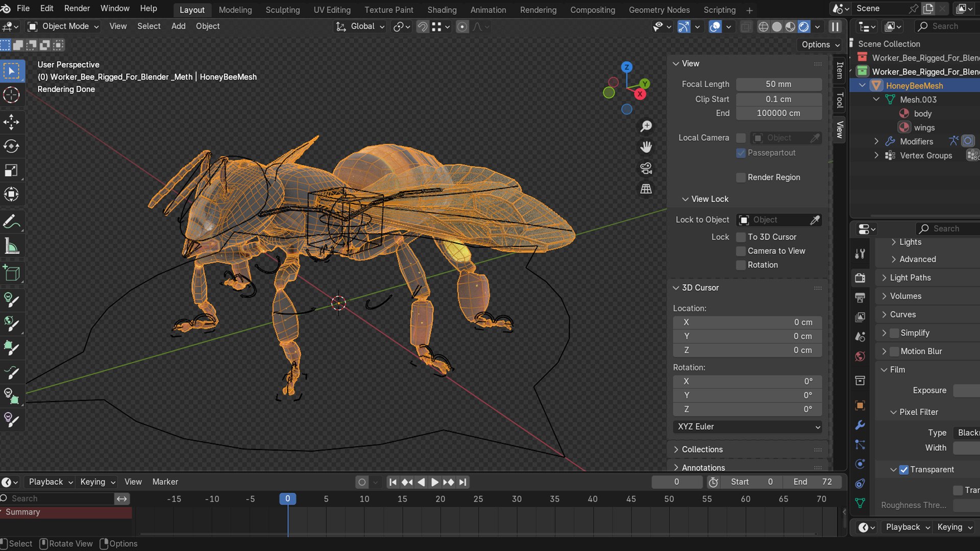Image resolution: width=980 pixels, height=551 pixels.
Task: Enable Rotation lock checkbox
Action: pos(741,265)
